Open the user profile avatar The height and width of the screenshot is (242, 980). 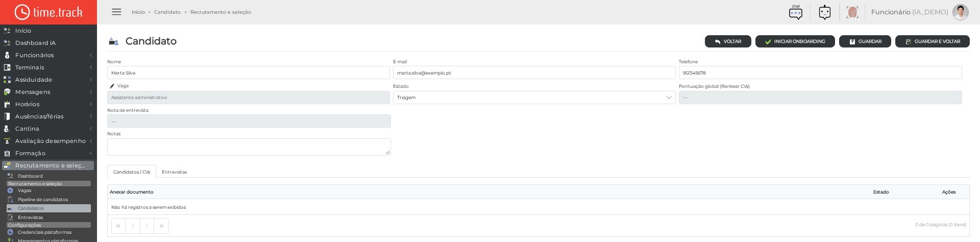click(x=961, y=12)
